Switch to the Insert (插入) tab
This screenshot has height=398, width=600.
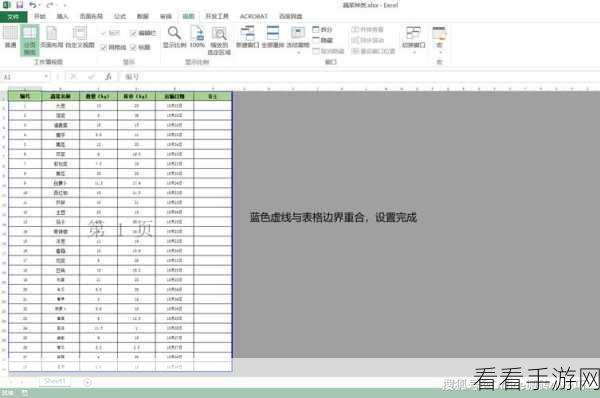(x=62, y=16)
